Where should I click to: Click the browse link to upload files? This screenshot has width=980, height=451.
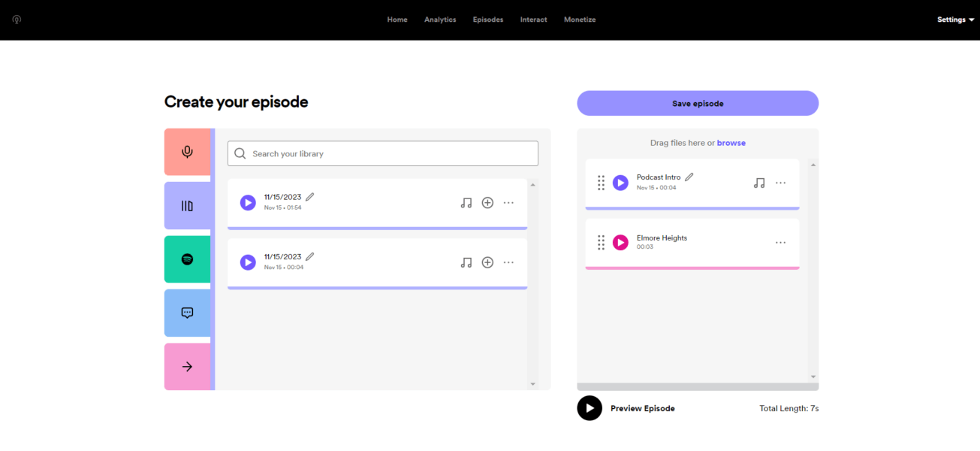pyautogui.click(x=731, y=142)
